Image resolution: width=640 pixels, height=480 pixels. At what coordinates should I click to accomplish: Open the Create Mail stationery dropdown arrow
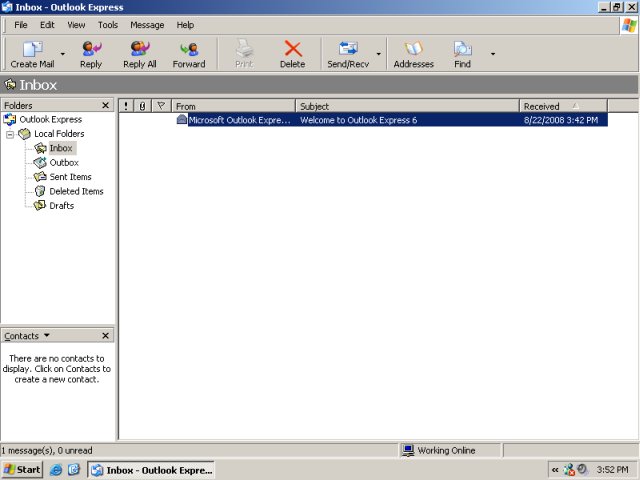pos(62,54)
